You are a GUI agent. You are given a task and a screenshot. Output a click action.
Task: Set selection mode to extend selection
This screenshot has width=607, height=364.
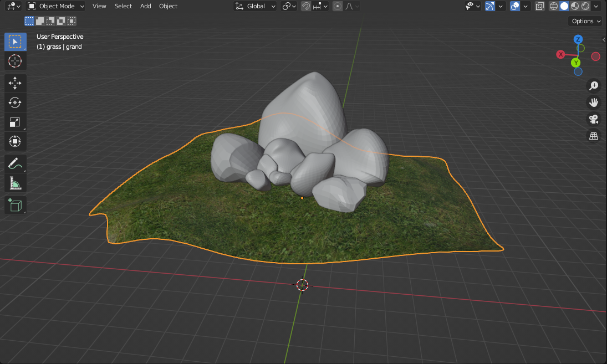coord(40,21)
